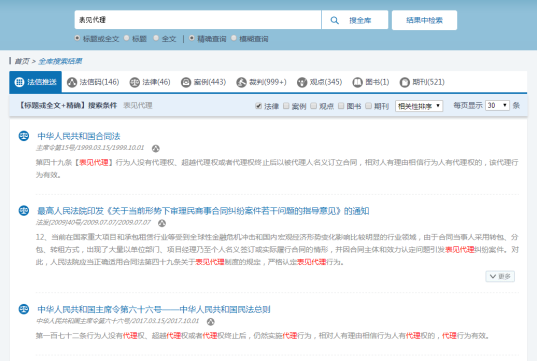Switch to 案例(443) tab
Viewport: 538px width, 362px height.
pyautogui.click(x=203, y=82)
